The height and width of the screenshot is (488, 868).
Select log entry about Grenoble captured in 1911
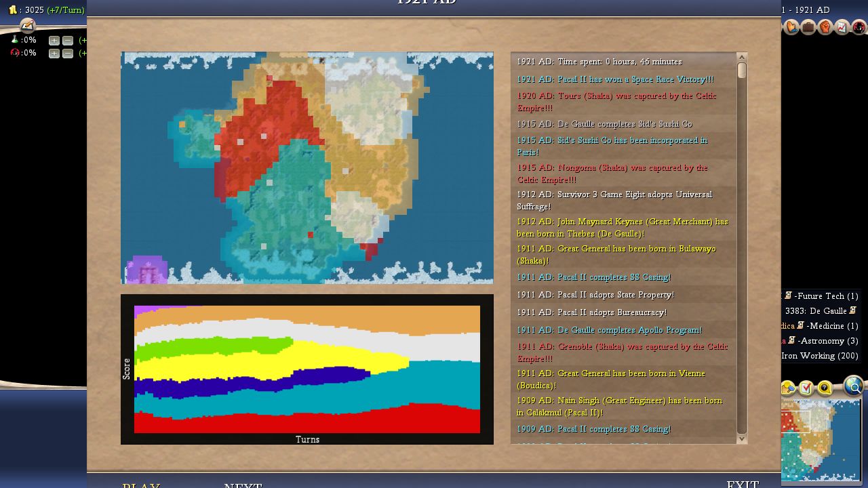pyautogui.click(x=623, y=352)
